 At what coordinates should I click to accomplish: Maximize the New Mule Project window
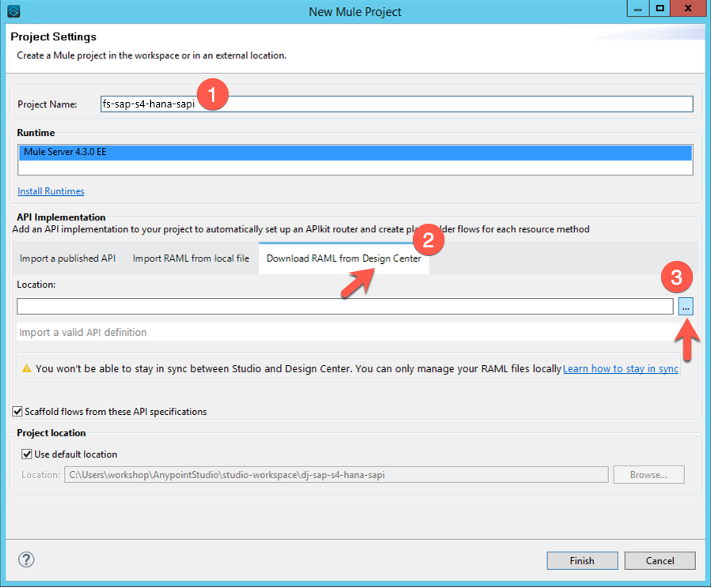660,9
